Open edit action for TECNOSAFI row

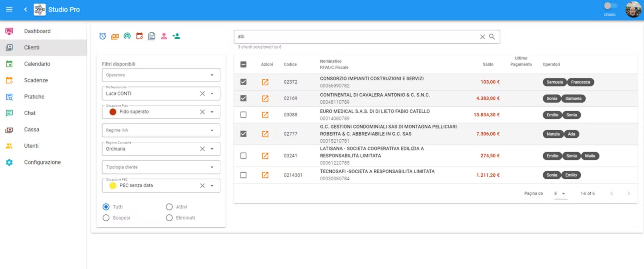[x=265, y=175]
